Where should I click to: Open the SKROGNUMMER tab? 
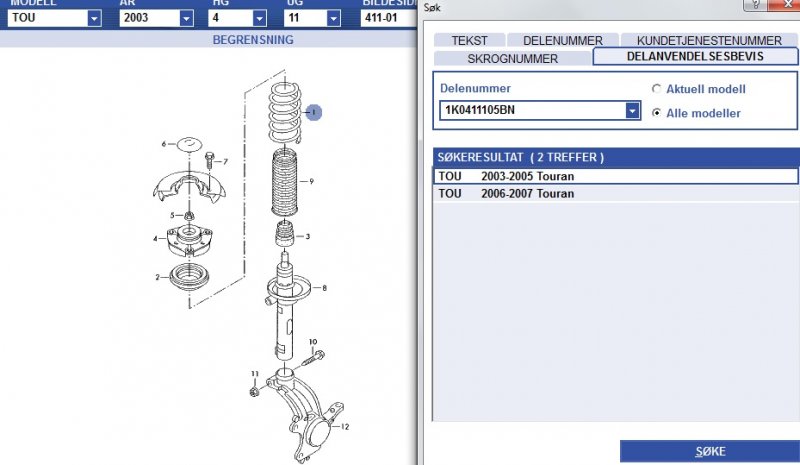point(512,58)
